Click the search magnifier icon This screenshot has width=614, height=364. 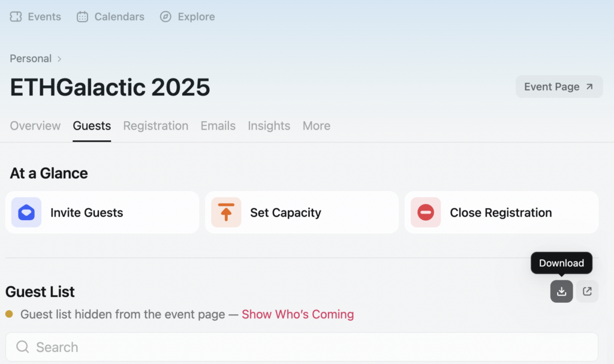[x=22, y=347]
